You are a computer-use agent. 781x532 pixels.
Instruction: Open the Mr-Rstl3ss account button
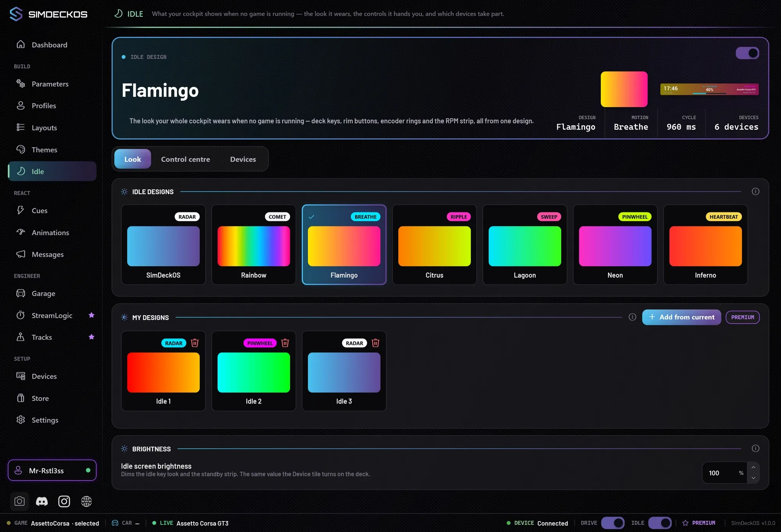[x=52, y=471]
